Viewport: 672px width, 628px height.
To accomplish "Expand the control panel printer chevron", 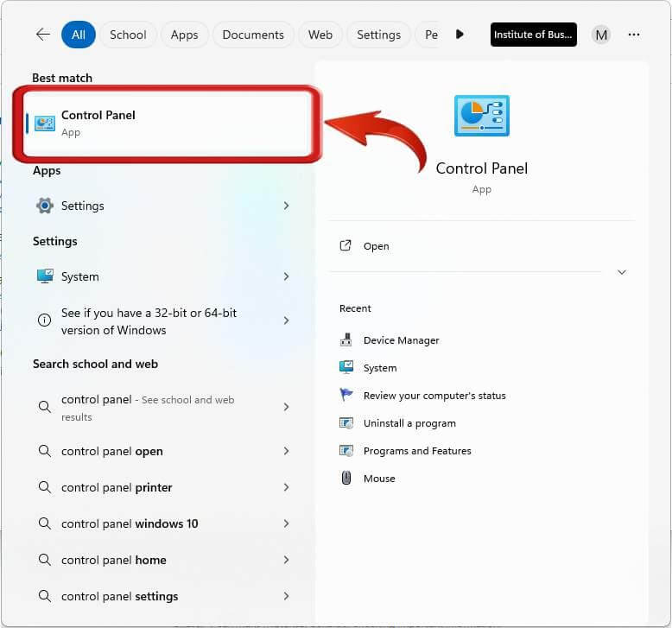I will coord(286,487).
